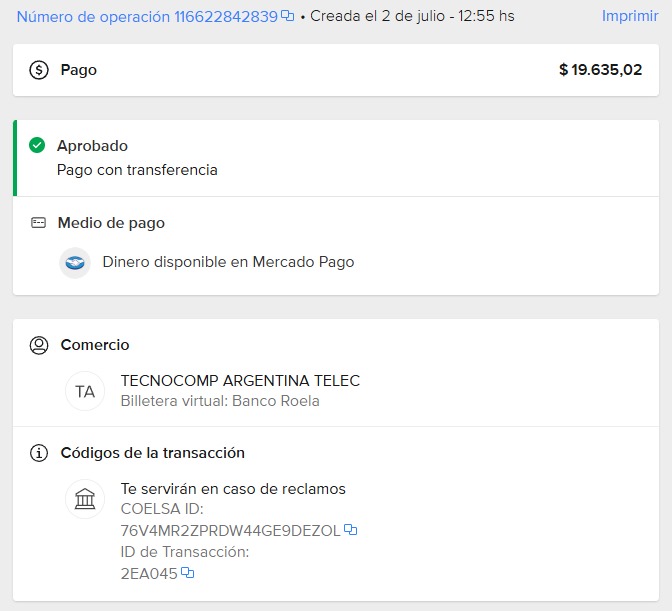Click the info icon beside Códigos de la transacción
The width and height of the screenshot is (672, 611).
pyautogui.click(x=39, y=453)
